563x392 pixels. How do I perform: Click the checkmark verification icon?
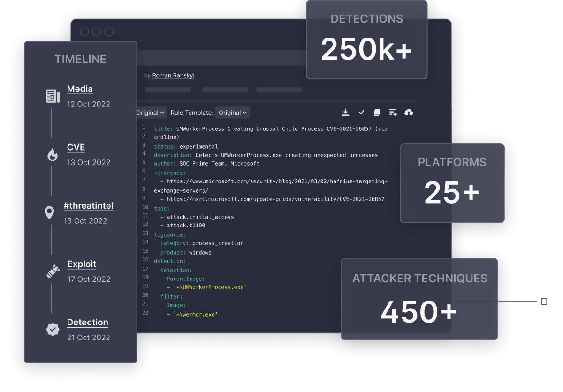(361, 113)
